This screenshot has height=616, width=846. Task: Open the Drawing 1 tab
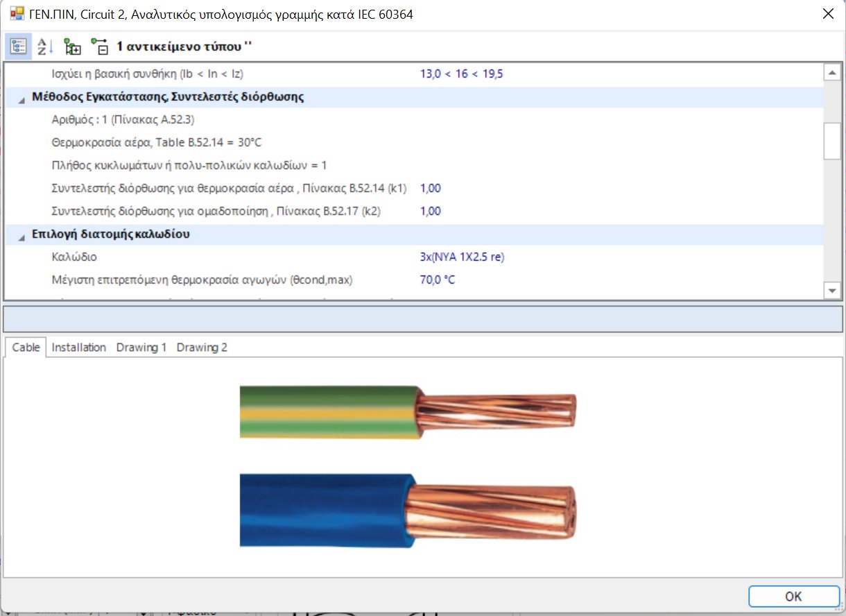(x=141, y=347)
